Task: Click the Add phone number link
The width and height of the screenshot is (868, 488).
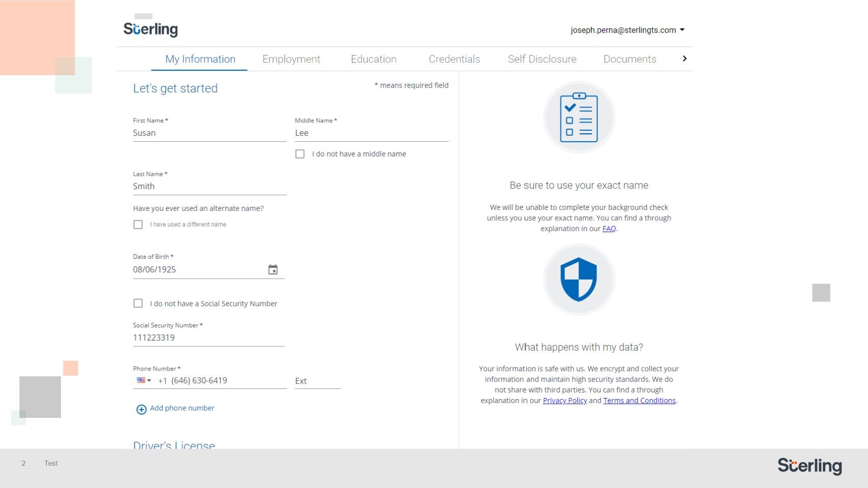Action: [x=182, y=408]
